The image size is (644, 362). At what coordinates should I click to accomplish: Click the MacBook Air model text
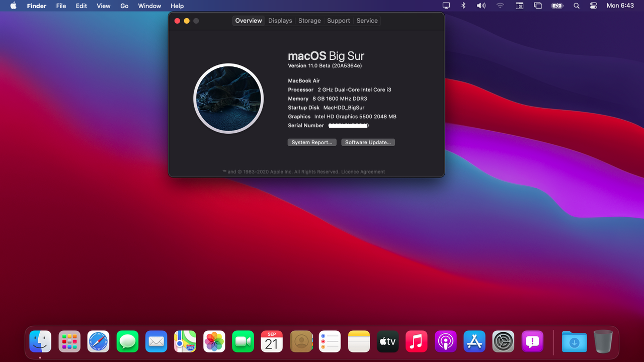[304, 80]
